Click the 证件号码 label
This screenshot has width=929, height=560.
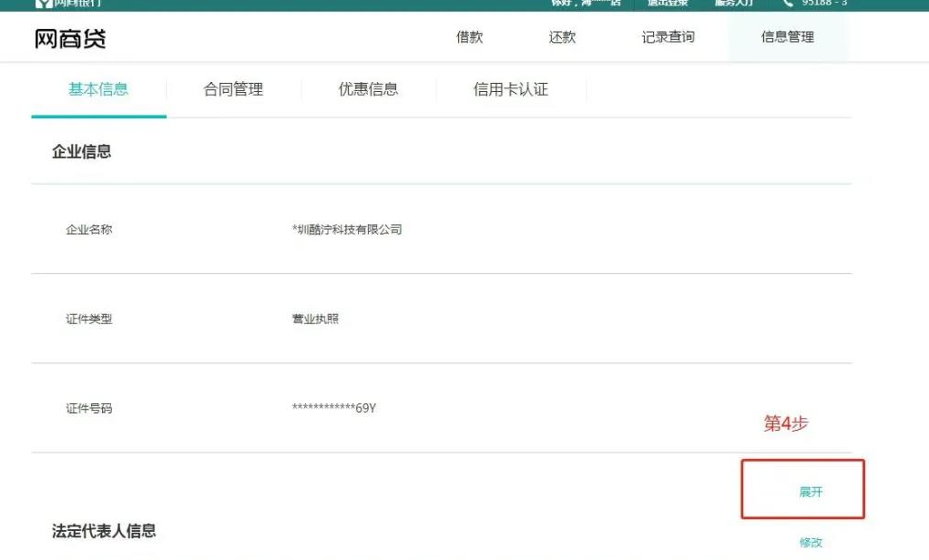[89, 408]
